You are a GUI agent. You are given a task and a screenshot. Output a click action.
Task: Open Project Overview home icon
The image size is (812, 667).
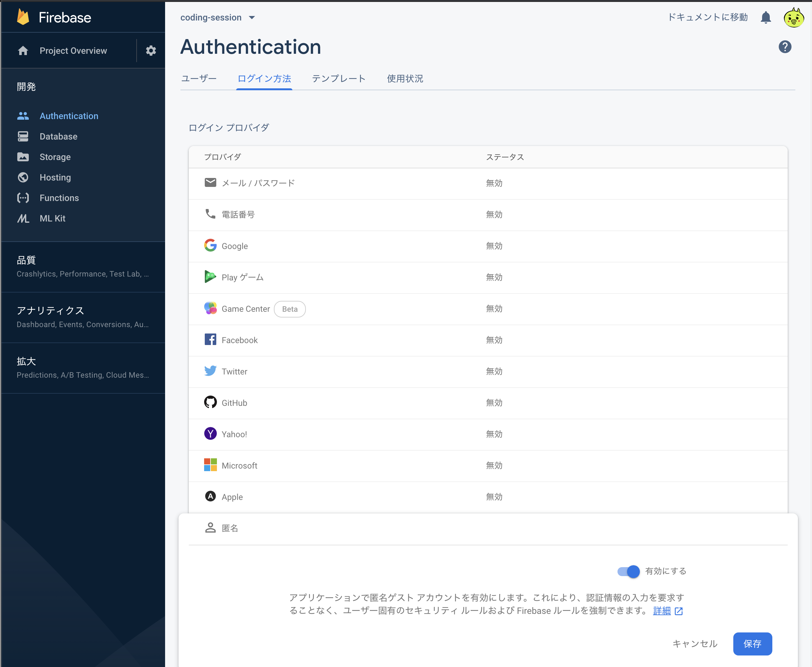[x=23, y=51]
